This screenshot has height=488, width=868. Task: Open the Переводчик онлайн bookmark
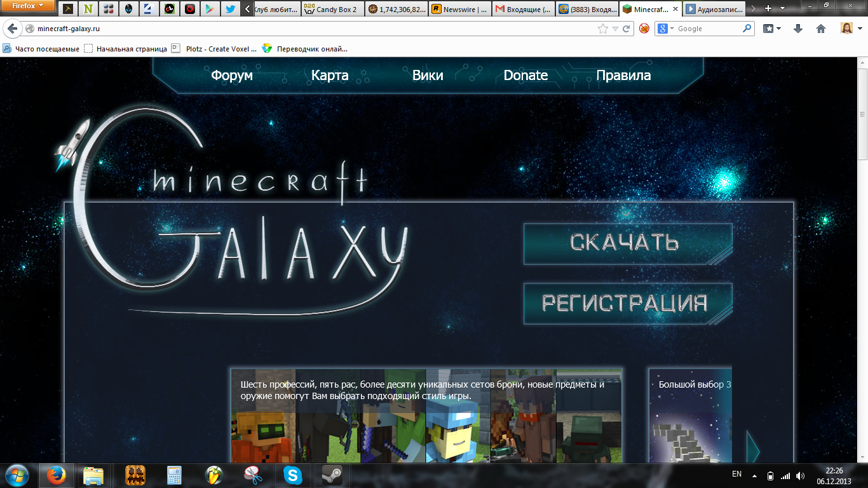click(305, 48)
